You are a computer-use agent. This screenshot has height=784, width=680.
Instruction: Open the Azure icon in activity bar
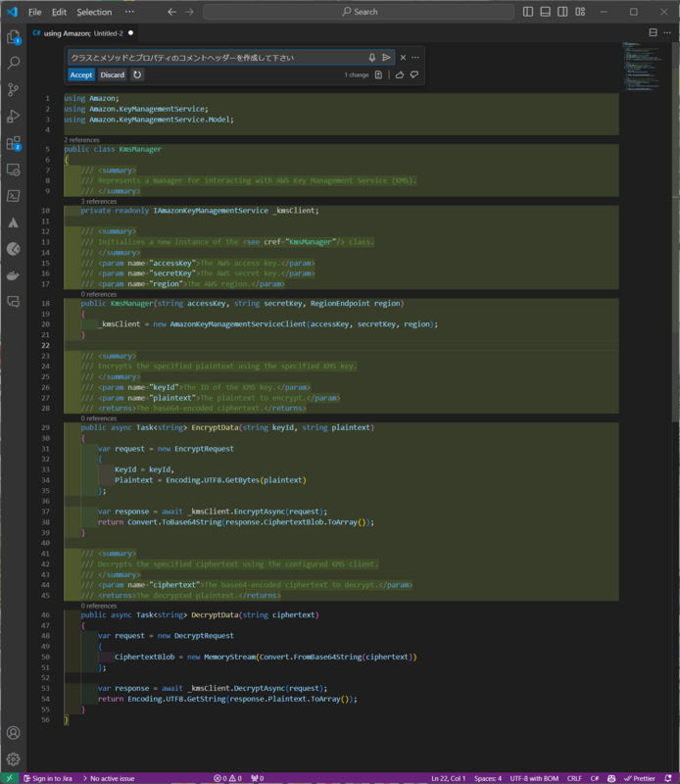(14, 222)
